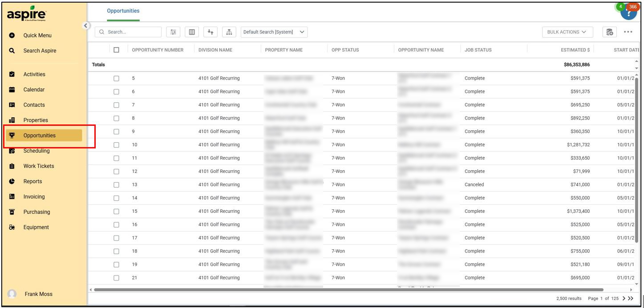Screen dimensions: 644x308
Task: Click the $1,373,400 estimate cell
Action: click(x=579, y=212)
